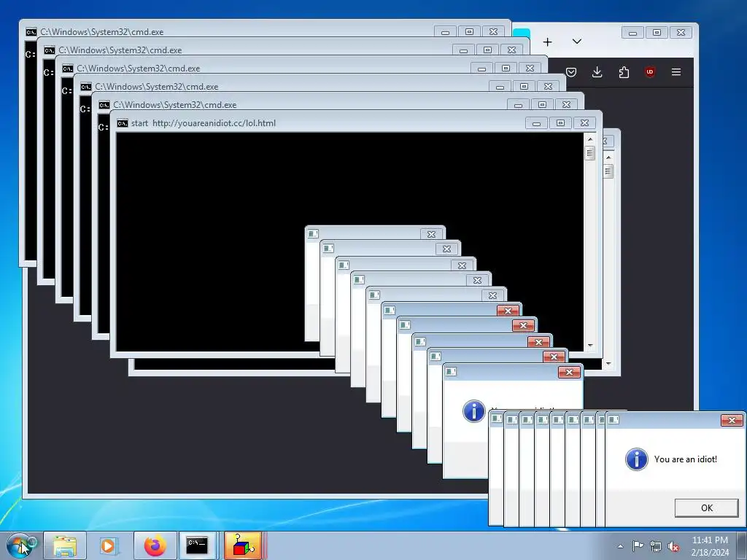This screenshot has width=747, height=560.
Task: Click the muted volume tray icon
Action: point(673,547)
